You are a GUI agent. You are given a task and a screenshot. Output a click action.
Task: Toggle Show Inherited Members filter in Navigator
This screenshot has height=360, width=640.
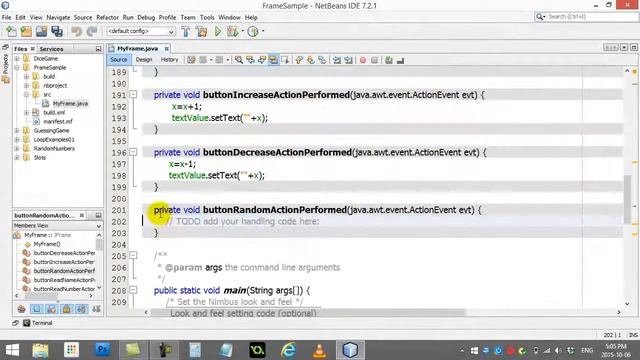coord(22,309)
